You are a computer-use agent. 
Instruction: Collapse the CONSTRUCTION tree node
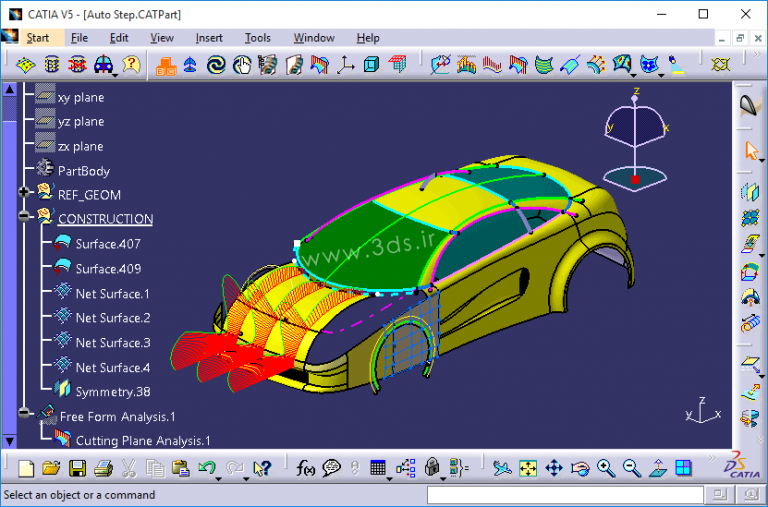pos(24,216)
